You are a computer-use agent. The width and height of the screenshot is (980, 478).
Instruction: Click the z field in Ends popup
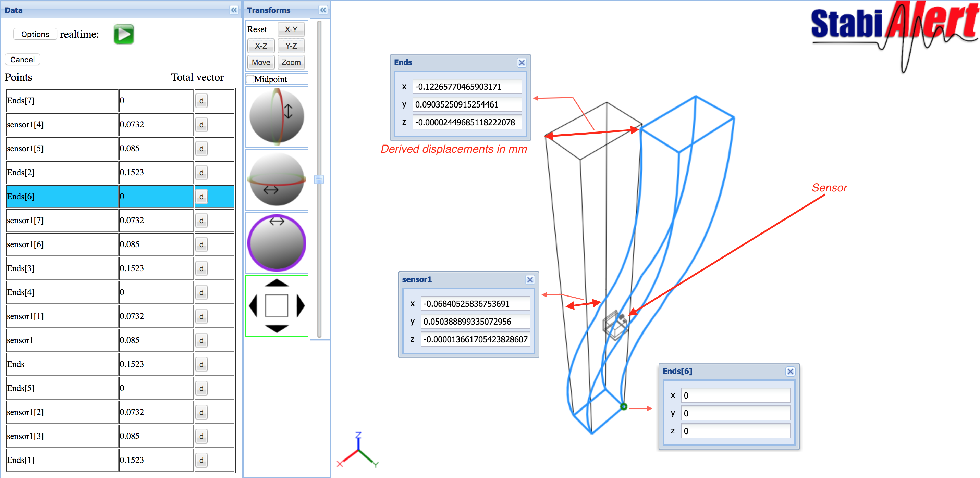coord(467,123)
